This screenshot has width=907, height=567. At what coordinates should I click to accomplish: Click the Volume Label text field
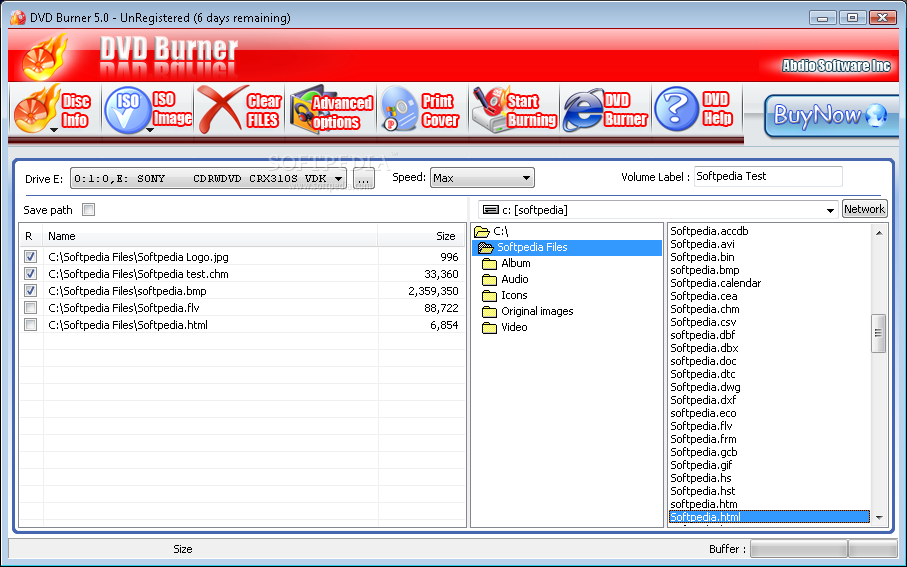[768, 176]
